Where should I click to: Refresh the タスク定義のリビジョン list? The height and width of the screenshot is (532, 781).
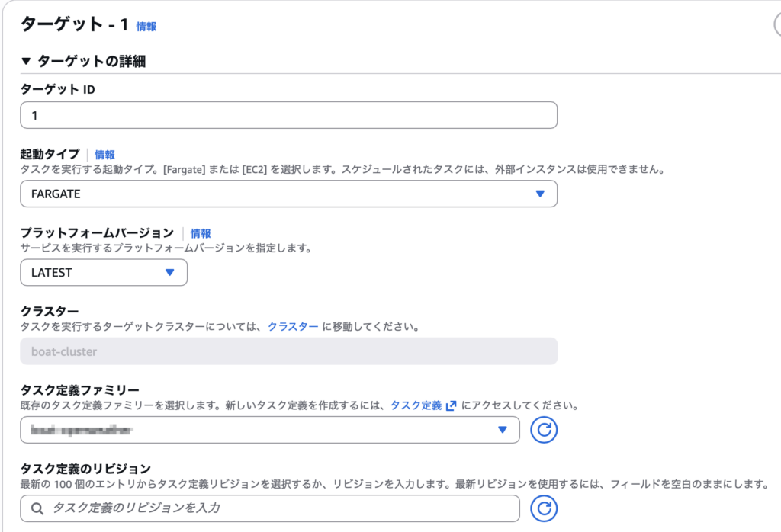[x=544, y=508]
